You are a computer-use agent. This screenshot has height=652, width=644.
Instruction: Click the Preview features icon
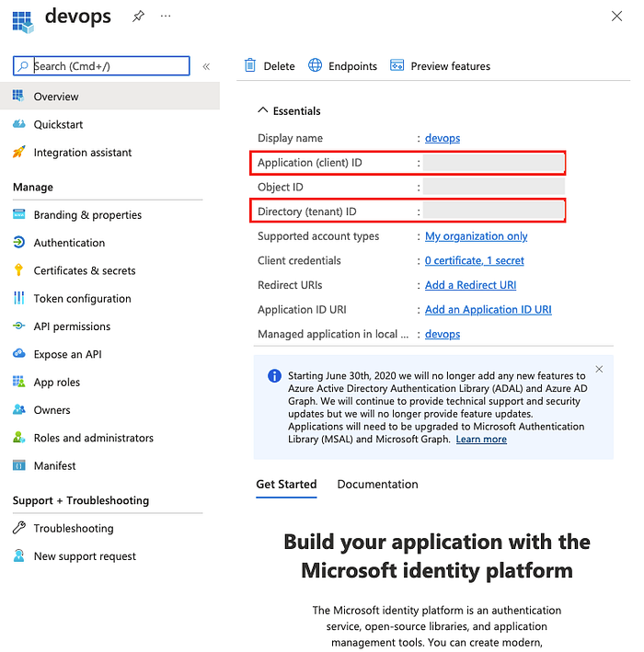click(x=397, y=65)
